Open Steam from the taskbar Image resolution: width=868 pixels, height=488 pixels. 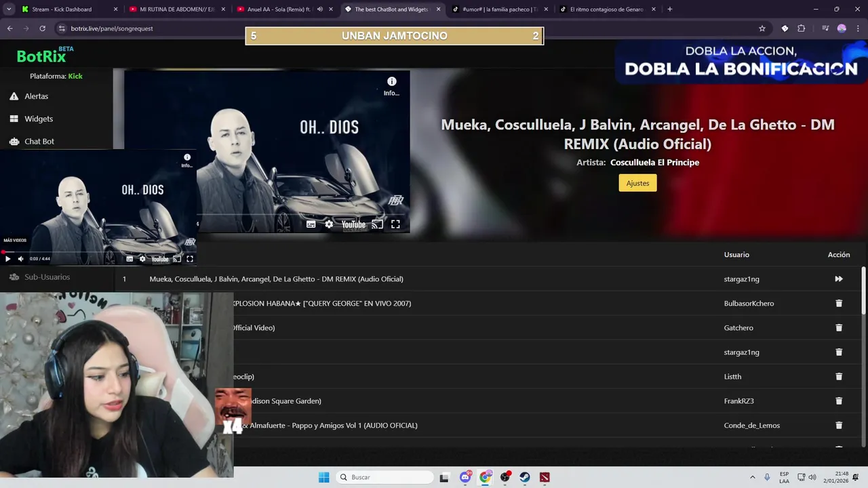[525, 477]
